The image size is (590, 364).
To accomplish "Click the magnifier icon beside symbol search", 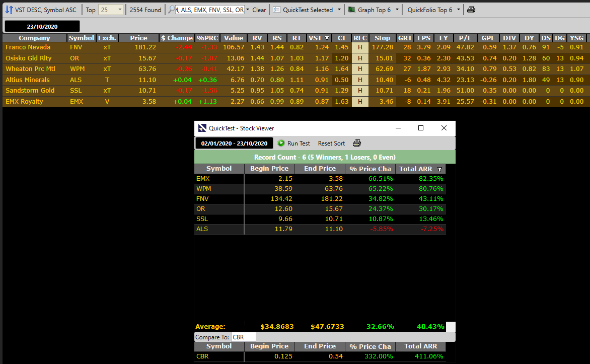I will pyautogui.click(x=172, y=10).
